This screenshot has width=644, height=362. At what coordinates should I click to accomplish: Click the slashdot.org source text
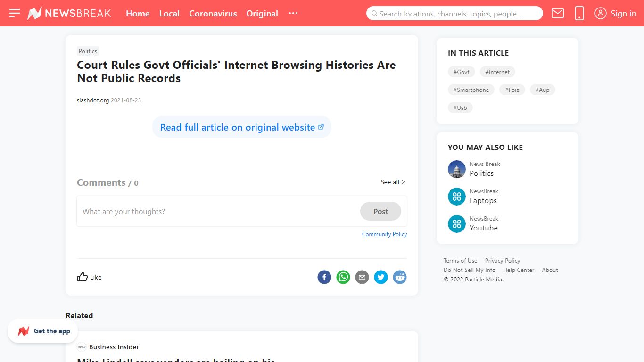(x=93, y=100)
